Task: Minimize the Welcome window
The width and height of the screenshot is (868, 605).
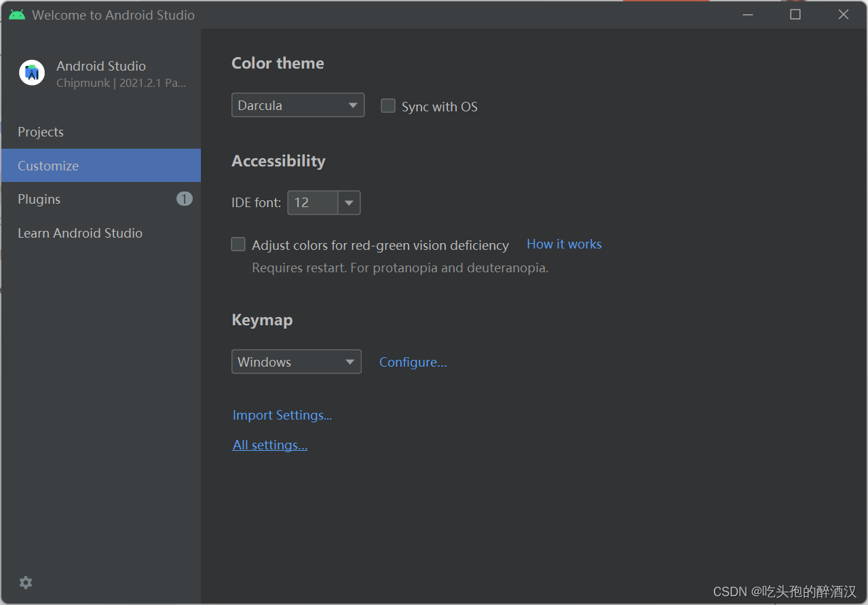Action: 748,14
